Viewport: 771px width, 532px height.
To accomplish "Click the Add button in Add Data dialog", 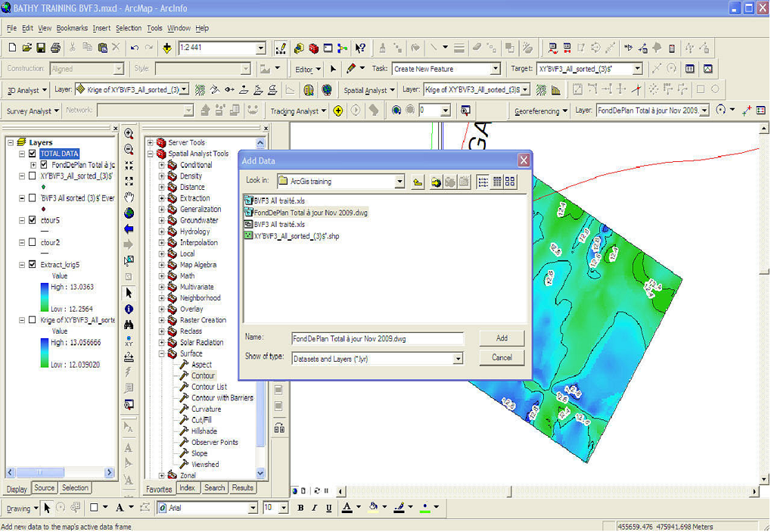I will tap(502, 338).
